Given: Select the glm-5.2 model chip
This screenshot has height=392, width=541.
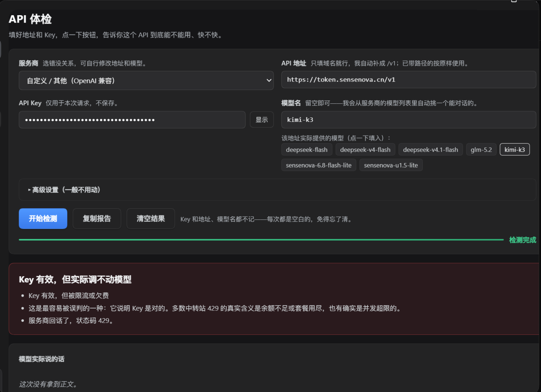Looking at the screenshot, I should point(481,150).
